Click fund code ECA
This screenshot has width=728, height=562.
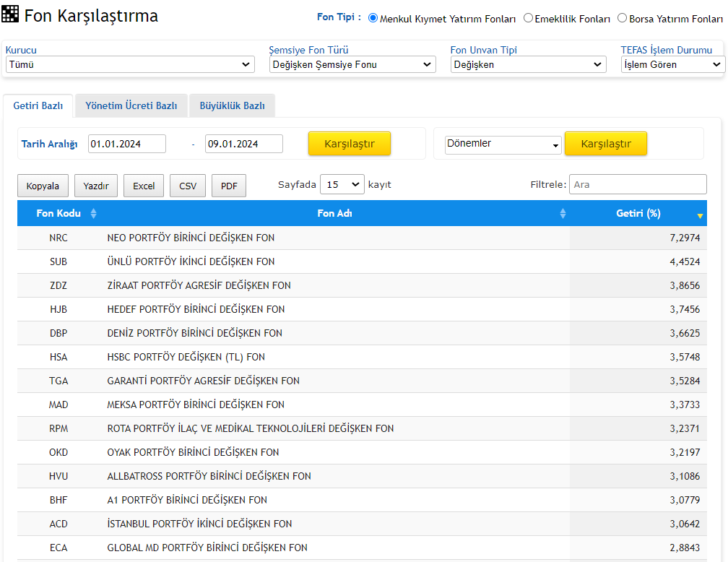pos(58,548)
